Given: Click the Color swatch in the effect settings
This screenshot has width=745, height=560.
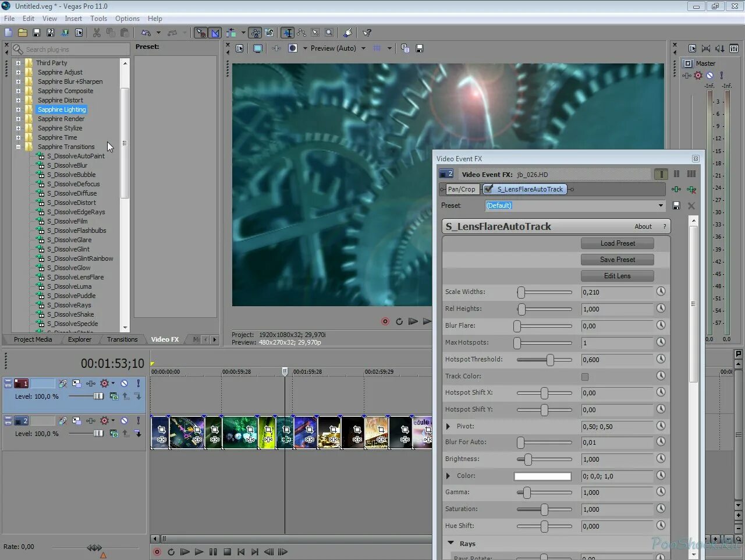Looking at the screenshot, I should click(x=542, y=476).
